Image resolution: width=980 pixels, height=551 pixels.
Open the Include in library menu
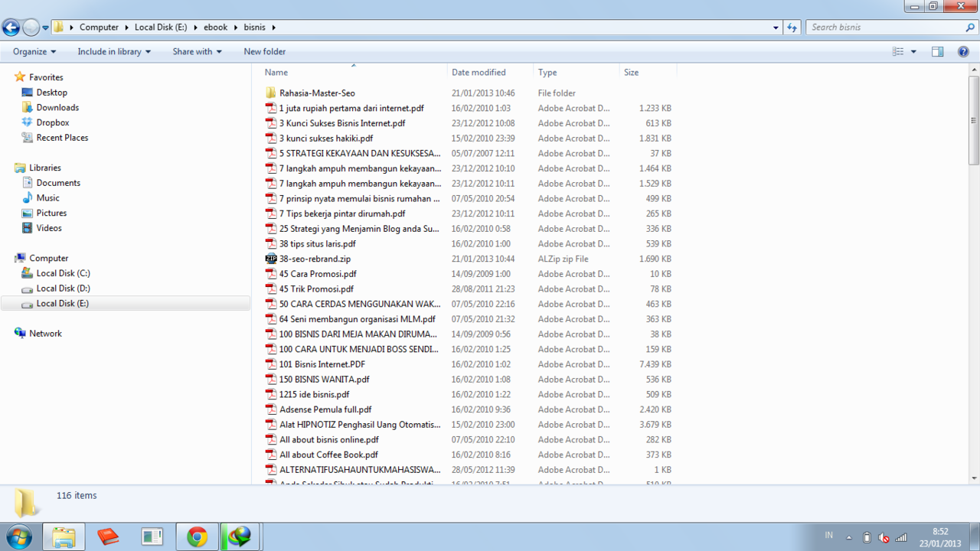[x=114, y=51]
